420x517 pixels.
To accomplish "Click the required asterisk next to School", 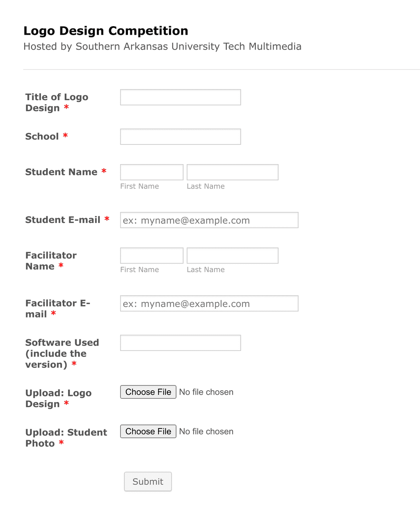I will click(x=66, y=136).
